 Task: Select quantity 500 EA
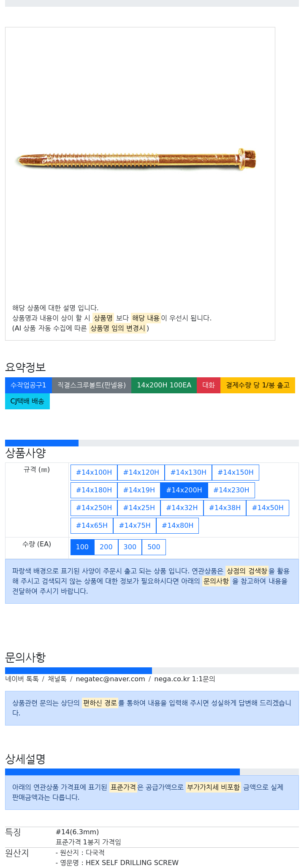pos(154,547)
